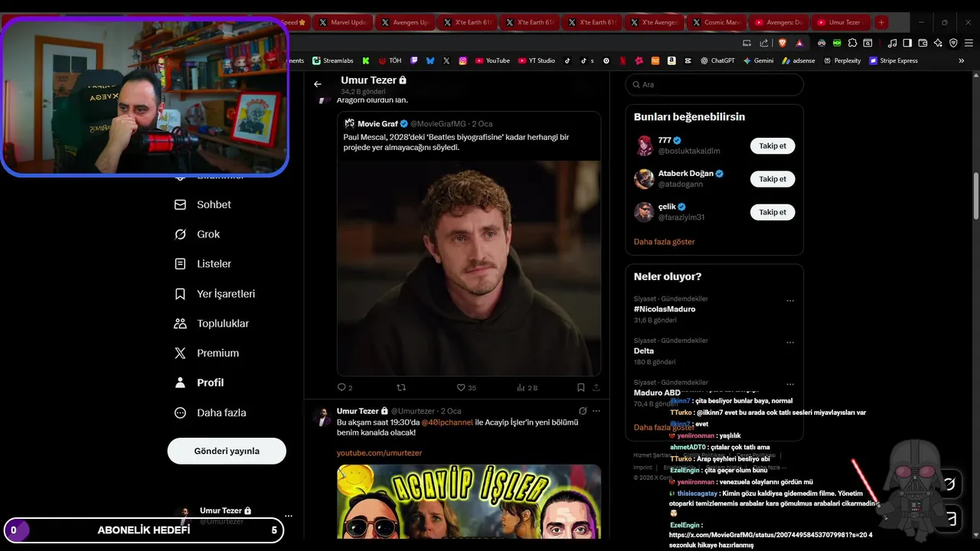Switch to the Cosmic Marv browser tab
Image resolution: width=980 pixels, height=551 pixels.
pyautogui.click(x=717, y=22)
